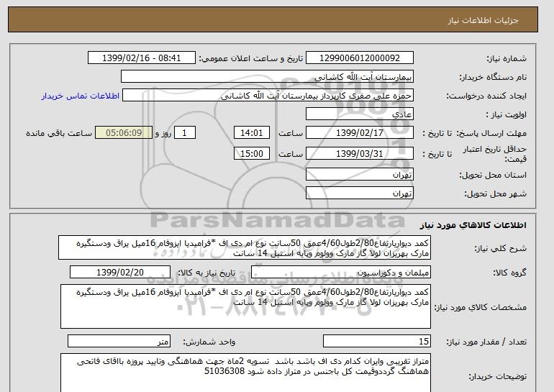Click the اطلاعات کالاهای مورد نیاز section heading
Image resolution: width=554 pixels, height=392 pixels.
473,225
